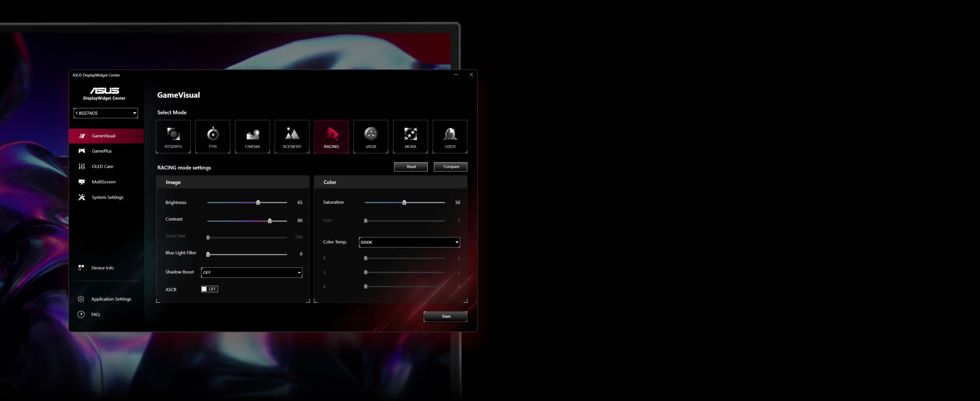Open the FAQ help icon
The height and width of the screenshot is (401, 980).
point(81,314)
